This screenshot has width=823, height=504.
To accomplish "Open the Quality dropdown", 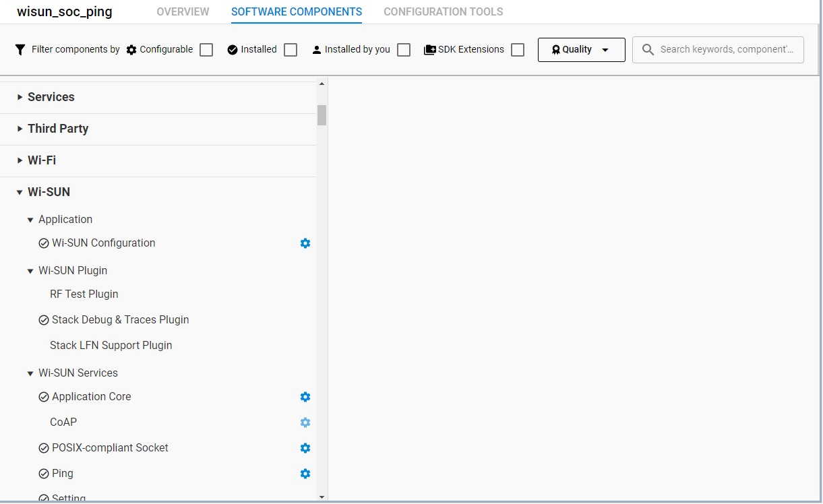I will (x=581, y=50).
